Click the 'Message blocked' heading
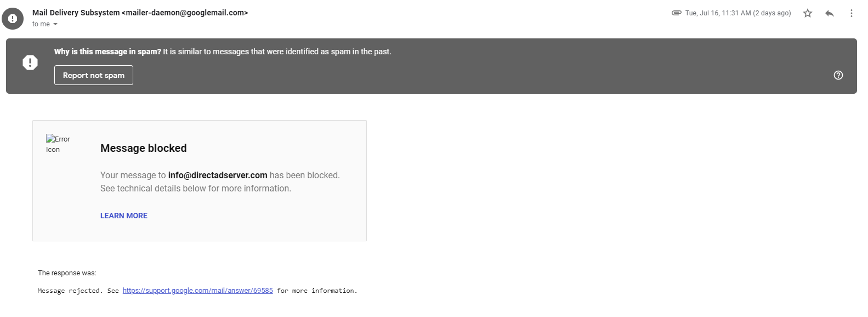Image resolution: width=868 pixels, height=317 pixels. 144,148
